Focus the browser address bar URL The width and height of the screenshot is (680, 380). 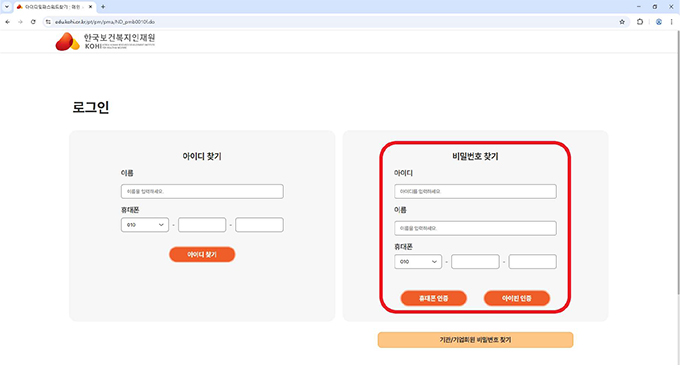(105, 22)
